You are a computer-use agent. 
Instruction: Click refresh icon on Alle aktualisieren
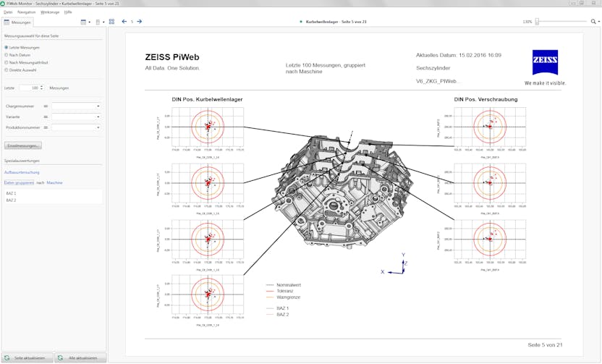[x=62, y=357]
